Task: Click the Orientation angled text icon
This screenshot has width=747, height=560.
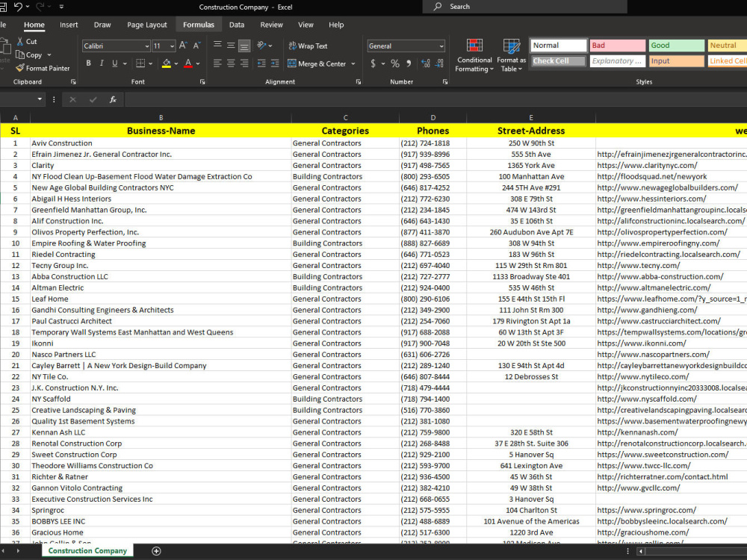Action: 261,46
